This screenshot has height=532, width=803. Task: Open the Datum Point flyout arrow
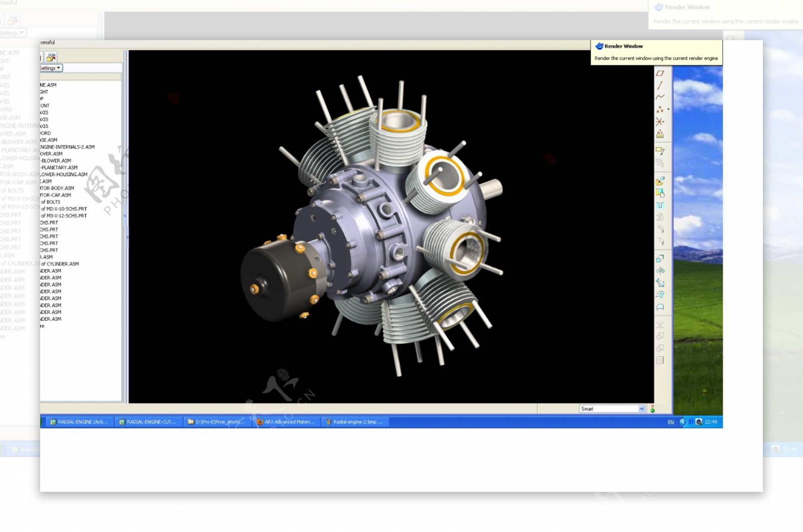tap(668, 109)
